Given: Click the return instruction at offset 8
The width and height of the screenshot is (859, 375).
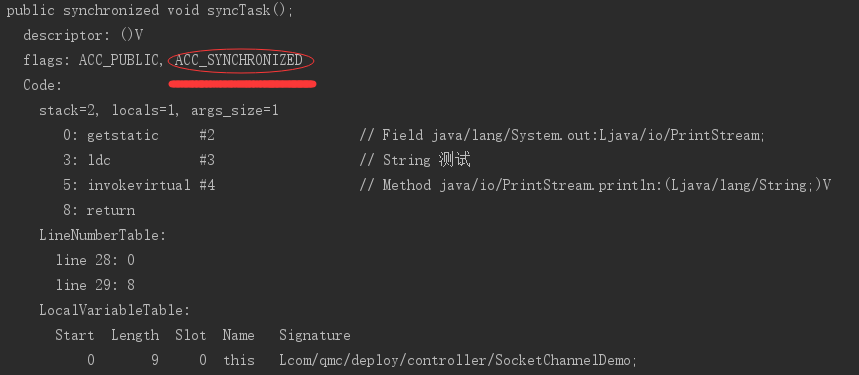Looking at the screenshot, I should click(99, 211).
